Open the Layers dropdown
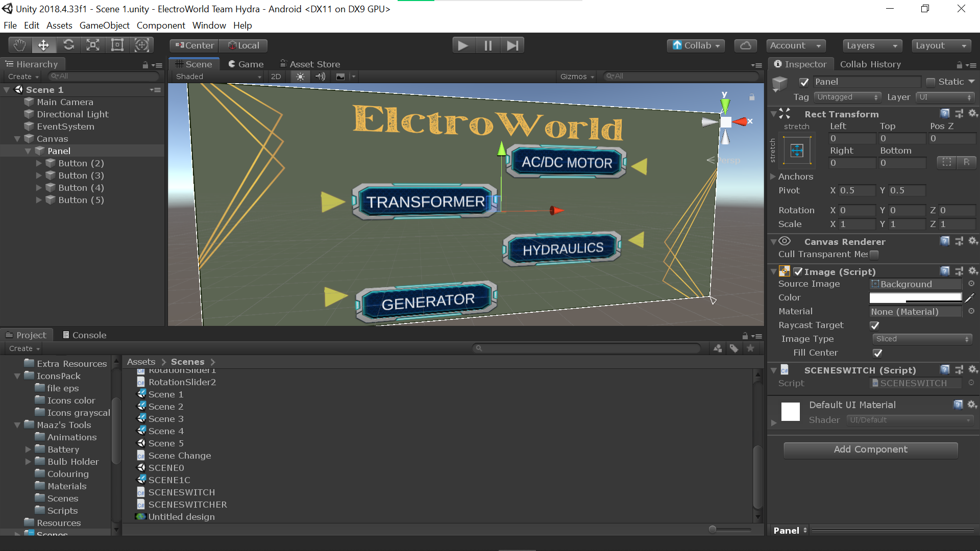 871,45
